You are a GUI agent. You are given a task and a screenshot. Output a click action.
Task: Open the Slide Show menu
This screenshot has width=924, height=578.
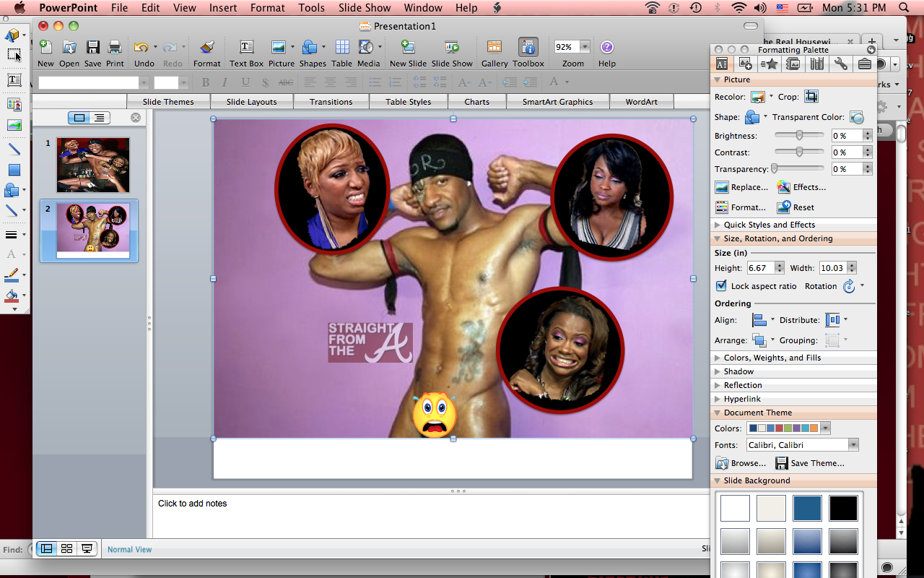pos(365,8)
